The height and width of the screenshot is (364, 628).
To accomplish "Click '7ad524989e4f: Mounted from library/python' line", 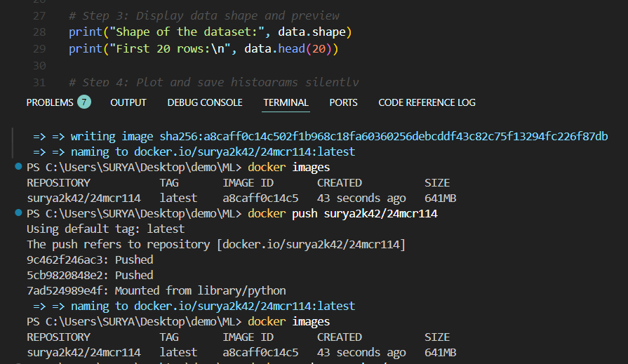I will click(156, 290).
